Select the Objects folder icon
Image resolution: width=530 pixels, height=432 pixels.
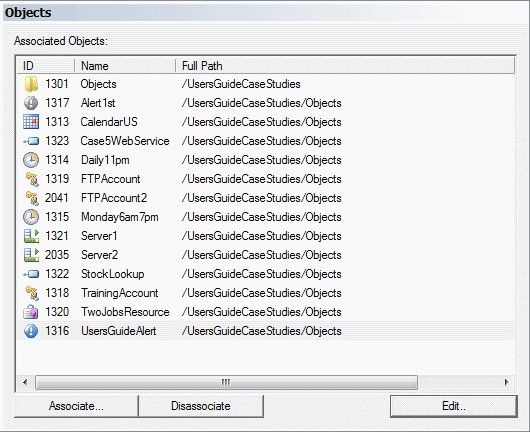[x=31, y=84]
